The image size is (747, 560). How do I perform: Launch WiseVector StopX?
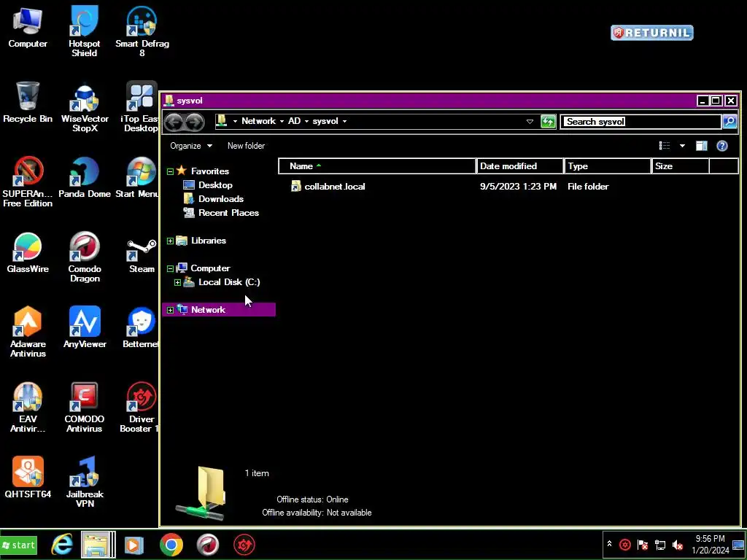pos(85,108)
